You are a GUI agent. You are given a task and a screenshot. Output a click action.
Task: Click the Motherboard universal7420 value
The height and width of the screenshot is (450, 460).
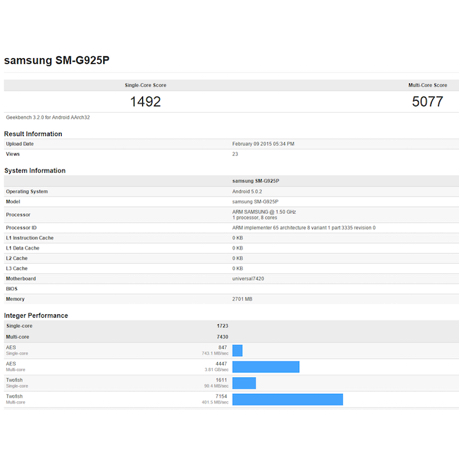tap(248, 279)
